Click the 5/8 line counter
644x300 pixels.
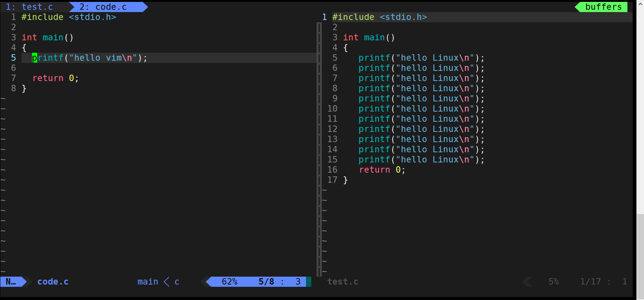click(266, 282)
